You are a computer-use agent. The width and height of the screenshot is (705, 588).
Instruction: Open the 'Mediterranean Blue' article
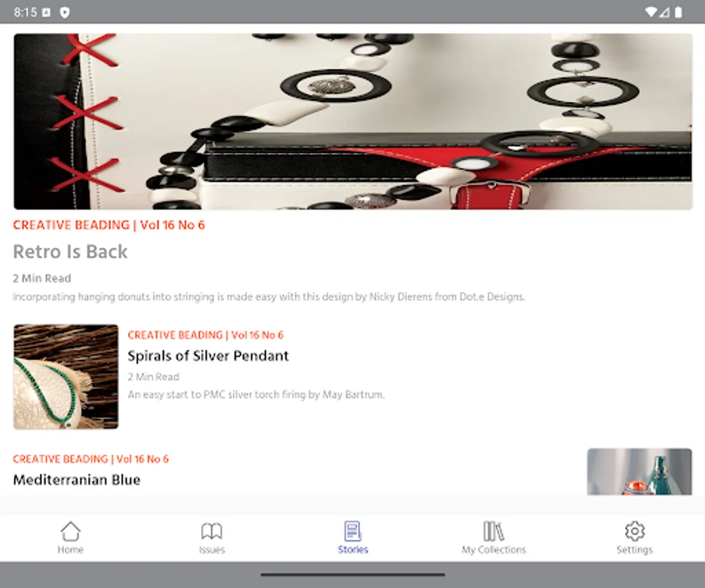click(x=76, y=480)
